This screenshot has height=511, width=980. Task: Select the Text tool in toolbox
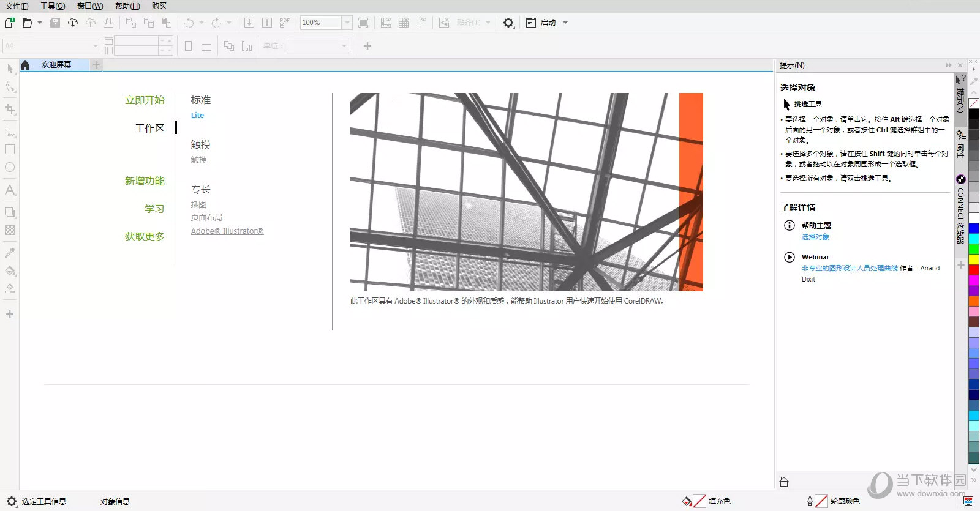click(x=10, y=190)
